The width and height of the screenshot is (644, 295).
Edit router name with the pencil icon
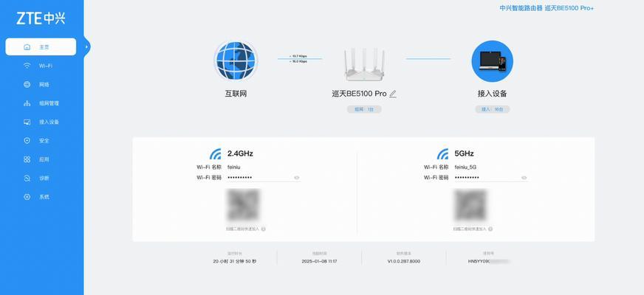pos(393,94)
